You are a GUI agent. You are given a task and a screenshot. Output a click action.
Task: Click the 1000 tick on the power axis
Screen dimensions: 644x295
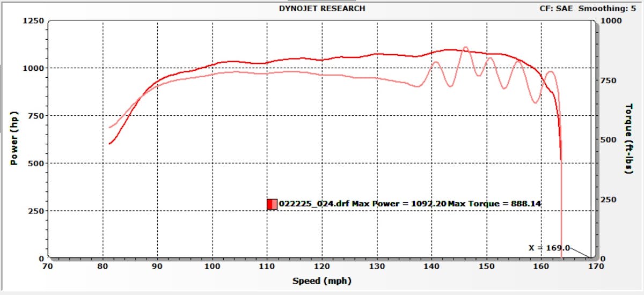[34, 68]
